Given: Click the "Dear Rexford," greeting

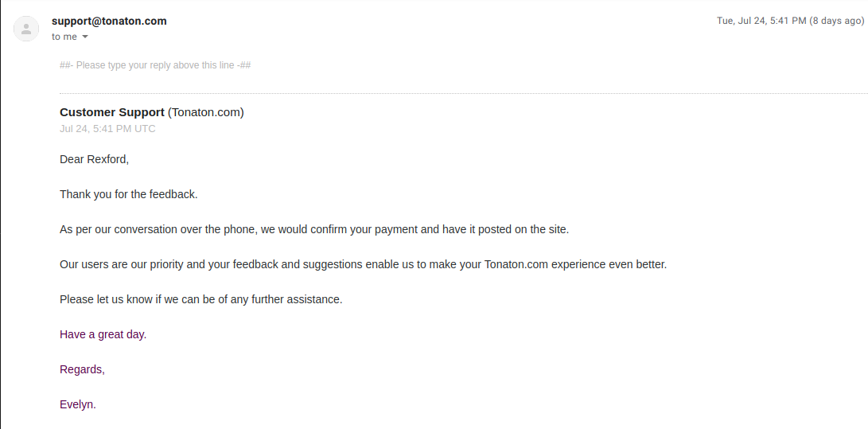Looking at the screenshot, I should (94, 159).
